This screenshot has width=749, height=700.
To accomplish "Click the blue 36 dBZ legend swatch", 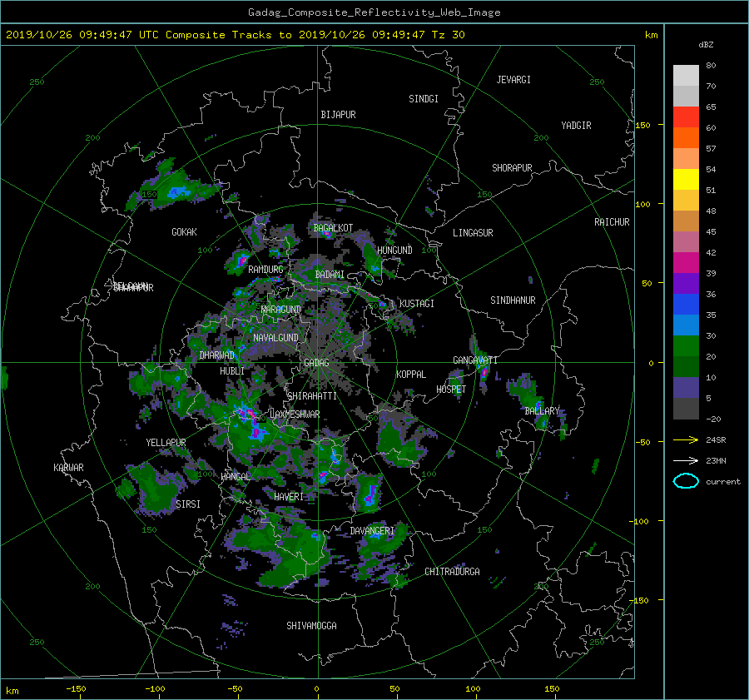I will click(x=686, y=304).
